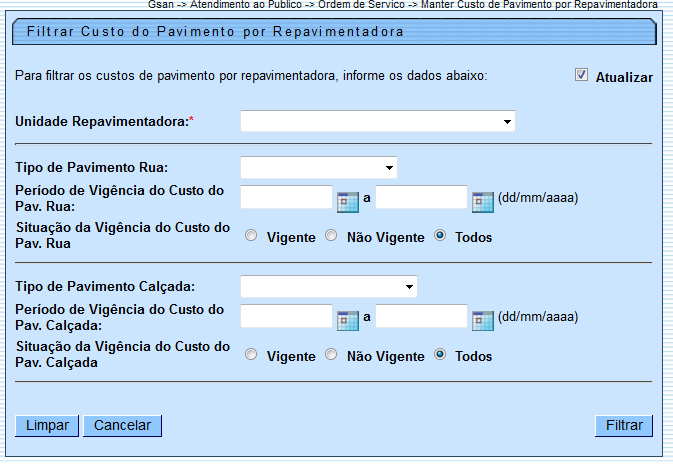Open calendar for Pav. Rua start date
Screen dimensions: 673x464
pos(348,199)
